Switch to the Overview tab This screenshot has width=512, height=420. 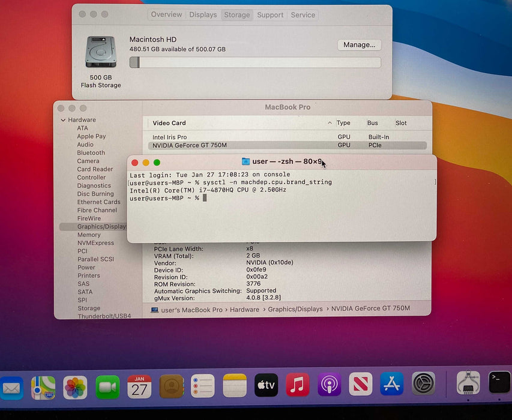click(x=166, y=14)
